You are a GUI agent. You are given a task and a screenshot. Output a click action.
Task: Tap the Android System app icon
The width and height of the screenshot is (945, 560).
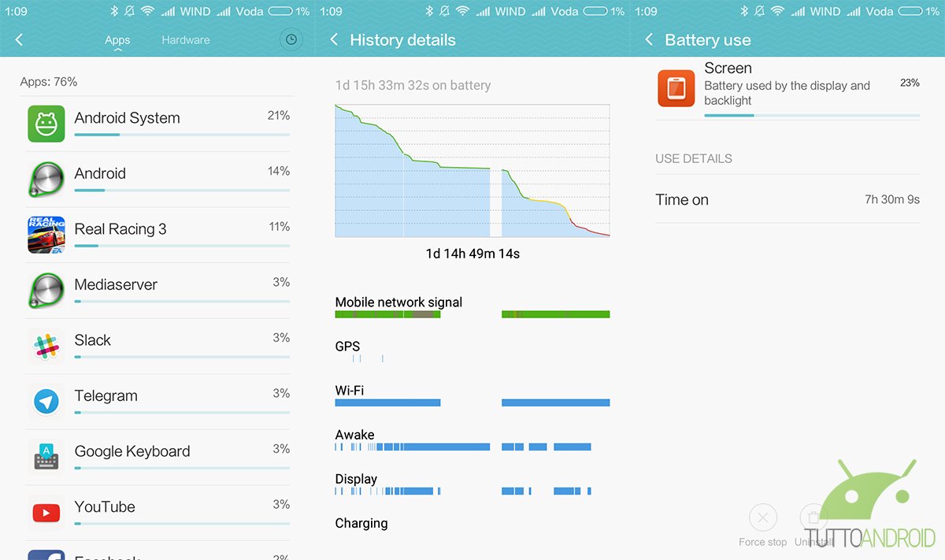(46, 124)
